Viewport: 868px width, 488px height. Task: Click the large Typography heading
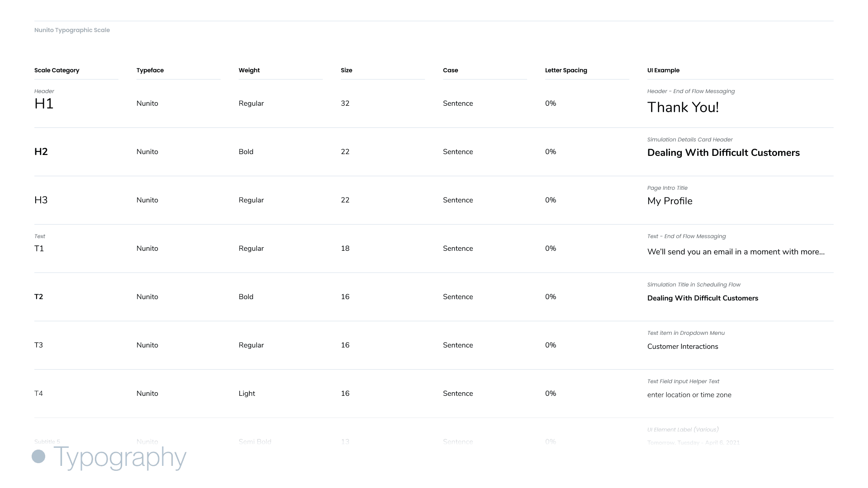(x=120, y=457)
